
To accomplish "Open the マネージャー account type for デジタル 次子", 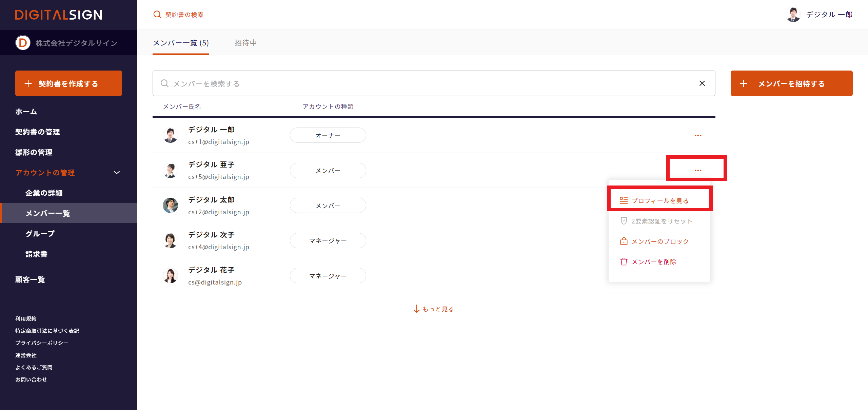I will tap(328, 241).
